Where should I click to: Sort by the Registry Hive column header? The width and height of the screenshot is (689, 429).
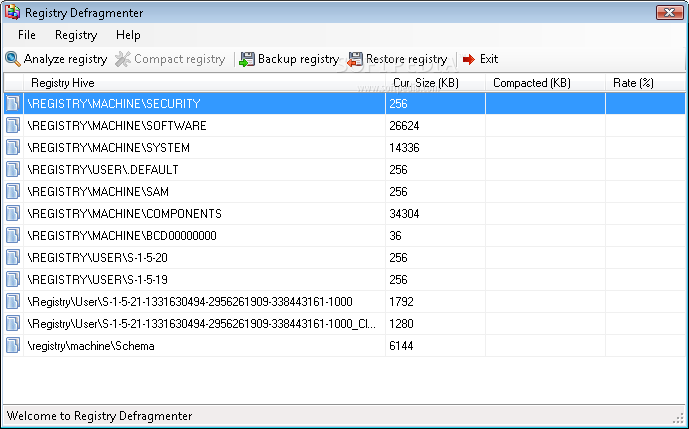tap(205, 83)
